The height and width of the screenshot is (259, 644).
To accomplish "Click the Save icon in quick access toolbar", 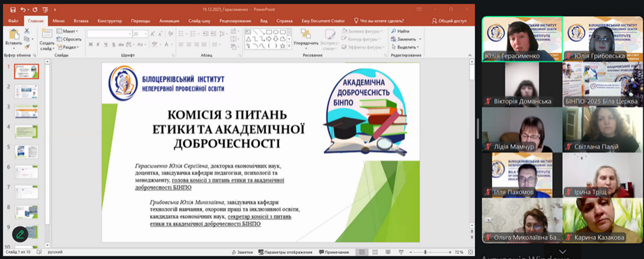I will 13,9.
